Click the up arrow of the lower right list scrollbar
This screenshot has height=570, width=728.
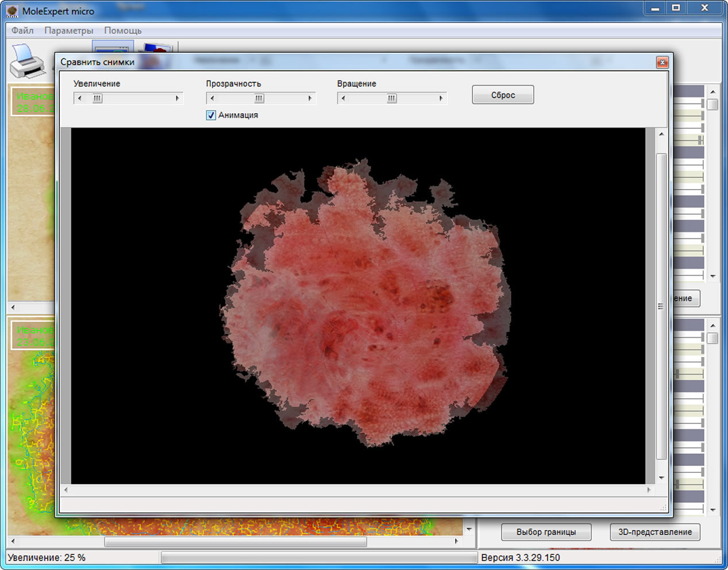(x=712, y=326)
